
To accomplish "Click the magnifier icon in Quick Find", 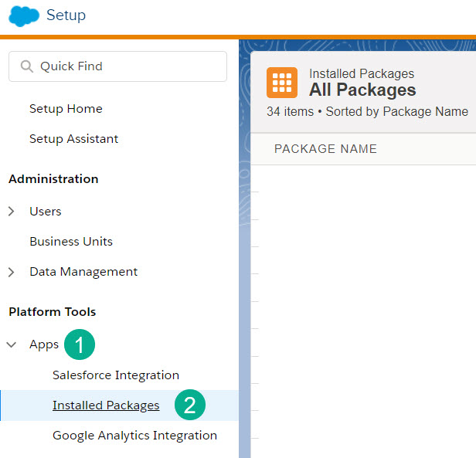I will click(28, 66).
